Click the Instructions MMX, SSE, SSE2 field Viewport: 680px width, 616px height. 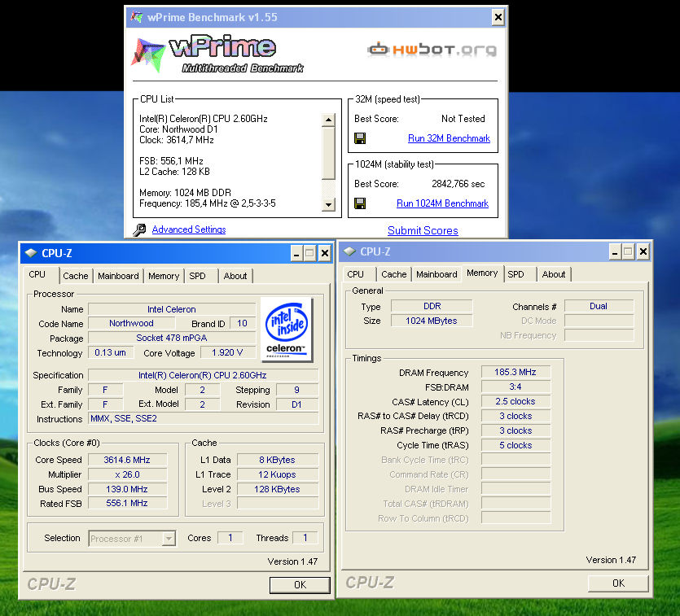point(203,418)
